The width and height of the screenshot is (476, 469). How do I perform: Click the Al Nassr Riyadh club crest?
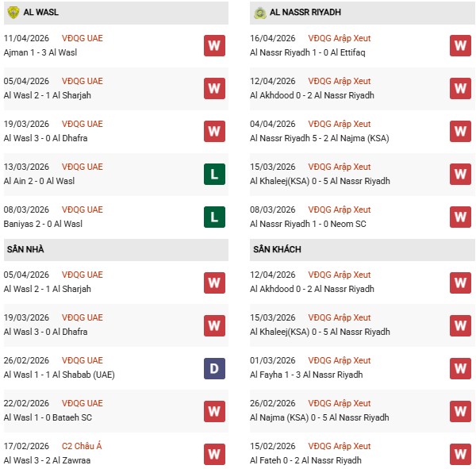(x=259, y=13)
